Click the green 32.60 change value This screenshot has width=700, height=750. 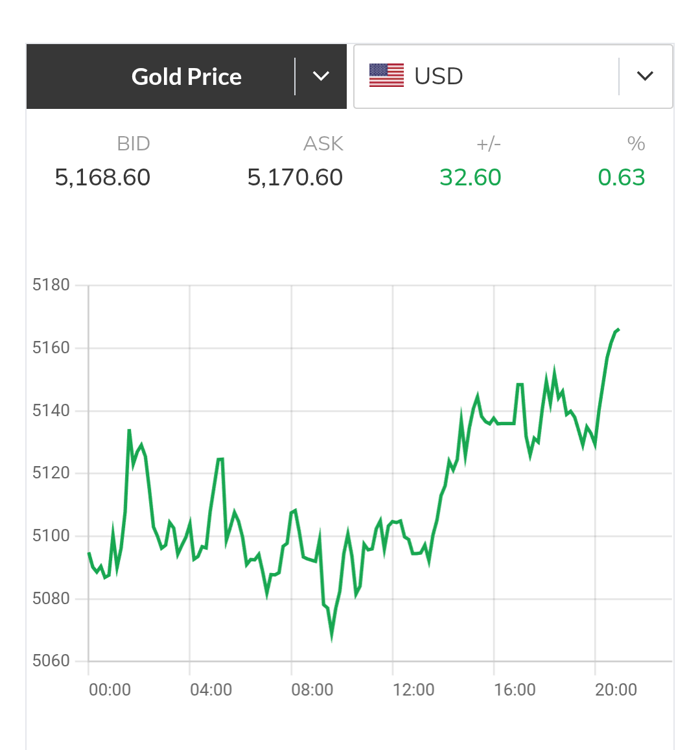(471, 177)
